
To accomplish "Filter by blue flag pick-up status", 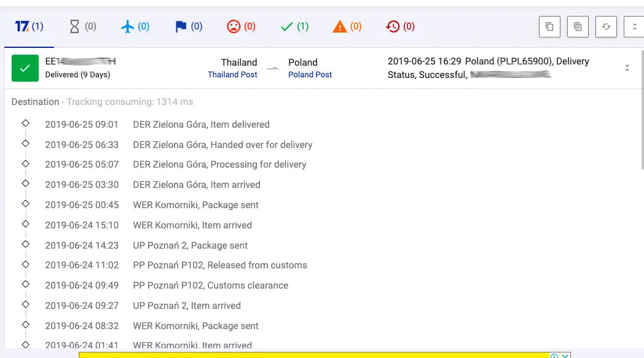I will 189,26.
